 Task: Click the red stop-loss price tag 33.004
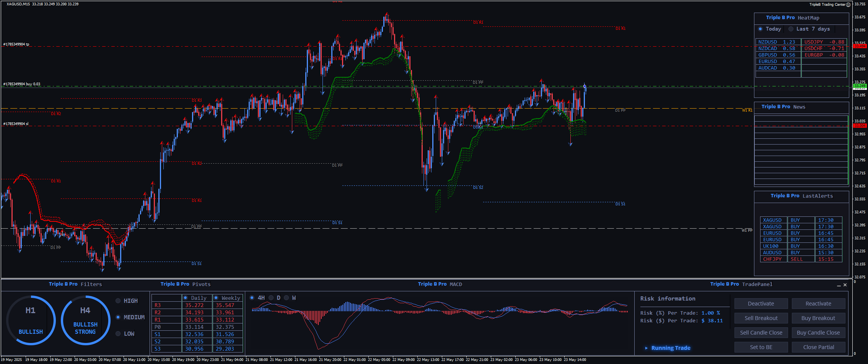coord(860,126)
